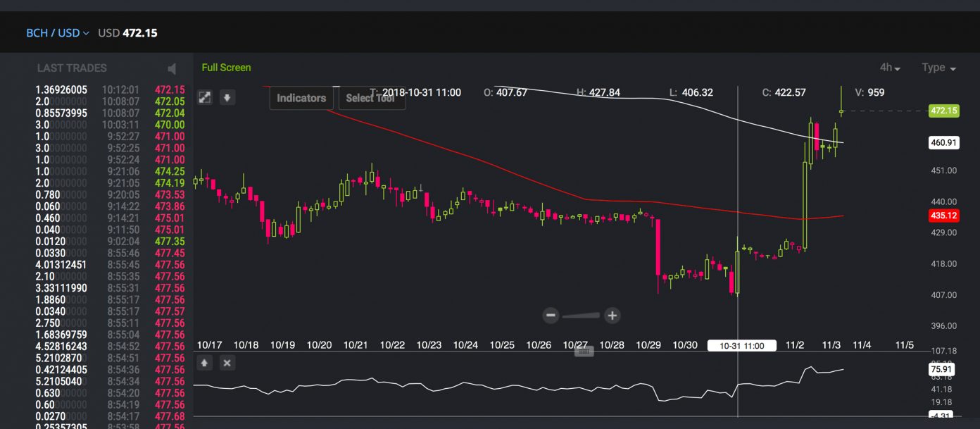The image size is (980, 429).
Task: Move the indicator panel up with arrow icon
Action: point(205,363)
